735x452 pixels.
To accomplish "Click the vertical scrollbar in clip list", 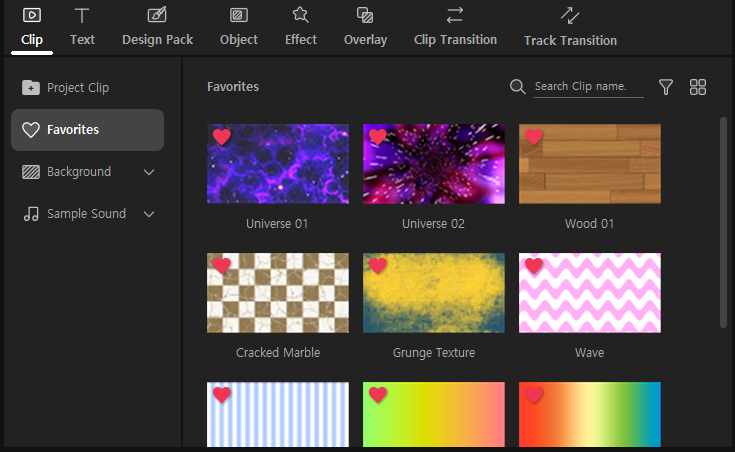I will [723, 222].
